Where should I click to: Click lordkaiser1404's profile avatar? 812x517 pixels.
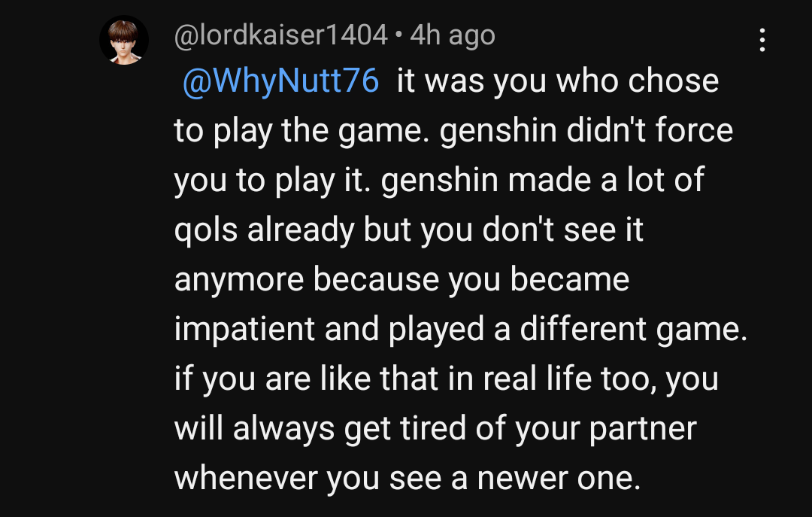pyautogui.click(x=124, y=41)
